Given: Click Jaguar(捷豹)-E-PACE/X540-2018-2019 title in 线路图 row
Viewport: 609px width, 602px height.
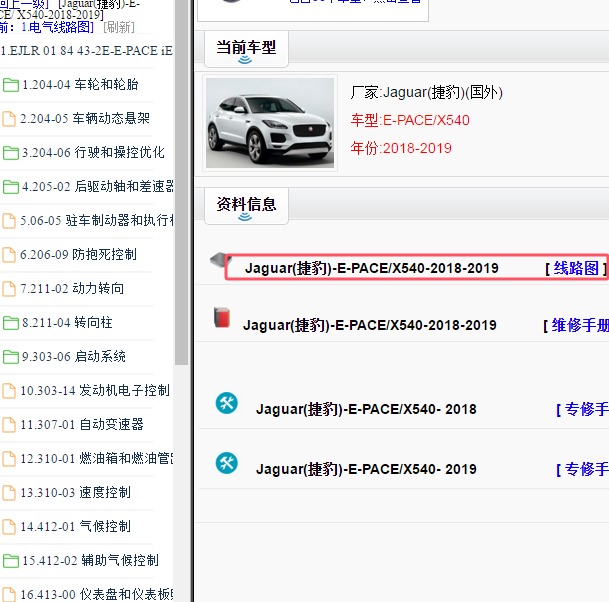Looking at the screenshot, I should point(372,268).
